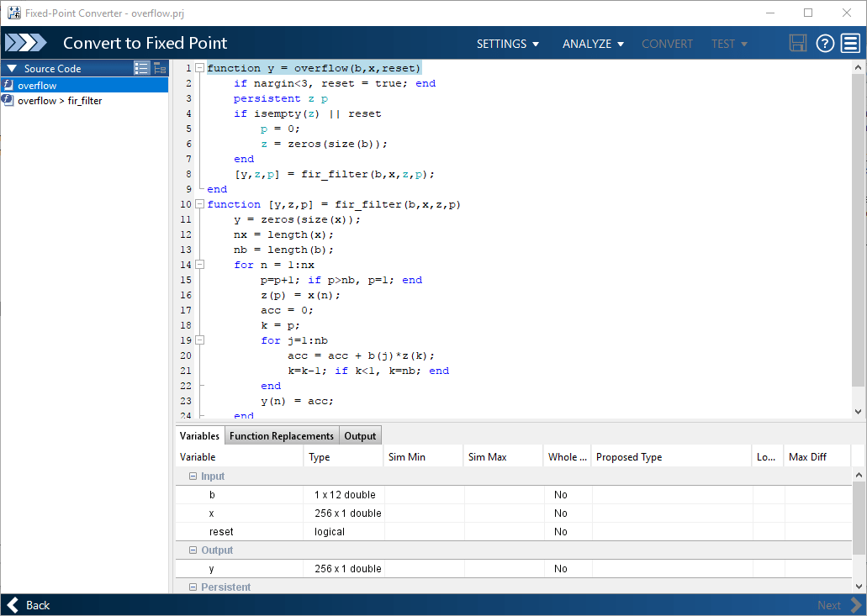
Task: Select the overflow function file icon
Action: (x=8, y=85)
